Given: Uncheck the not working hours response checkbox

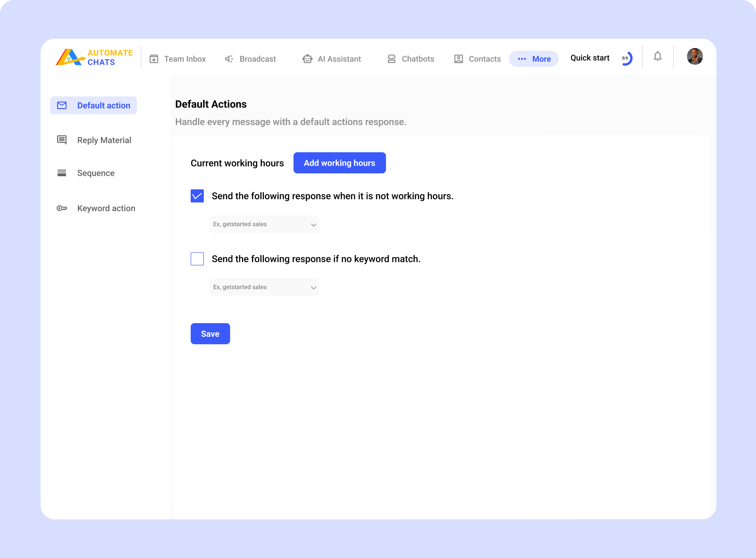Looking at the screenshot, I should (x=197, y=196).
